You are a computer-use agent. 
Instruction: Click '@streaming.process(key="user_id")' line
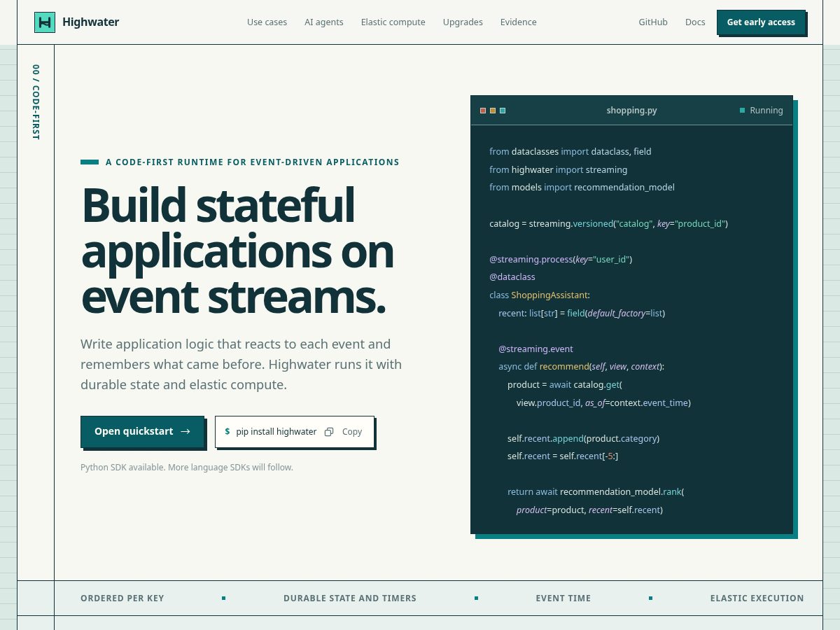[561, 260]
